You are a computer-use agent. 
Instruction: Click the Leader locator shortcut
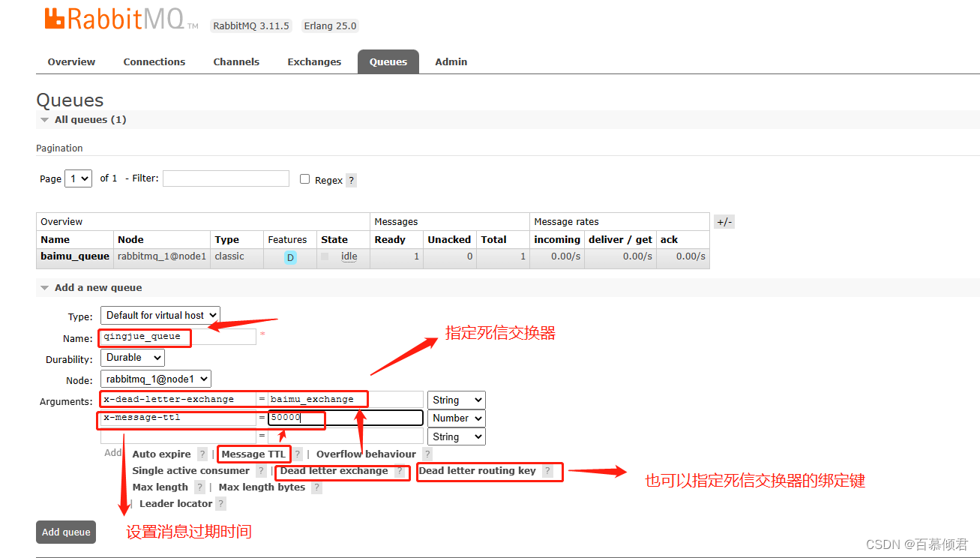(x=175, y=503)
